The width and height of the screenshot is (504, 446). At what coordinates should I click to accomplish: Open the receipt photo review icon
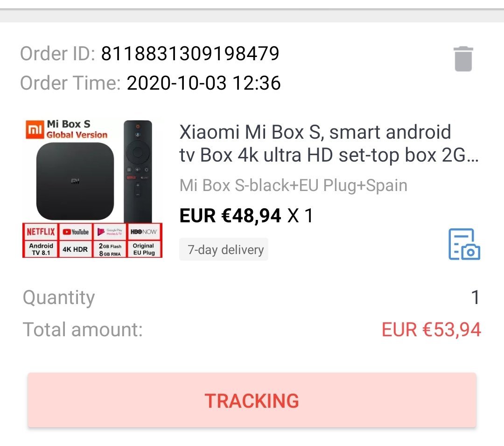(x=464, y=244)
